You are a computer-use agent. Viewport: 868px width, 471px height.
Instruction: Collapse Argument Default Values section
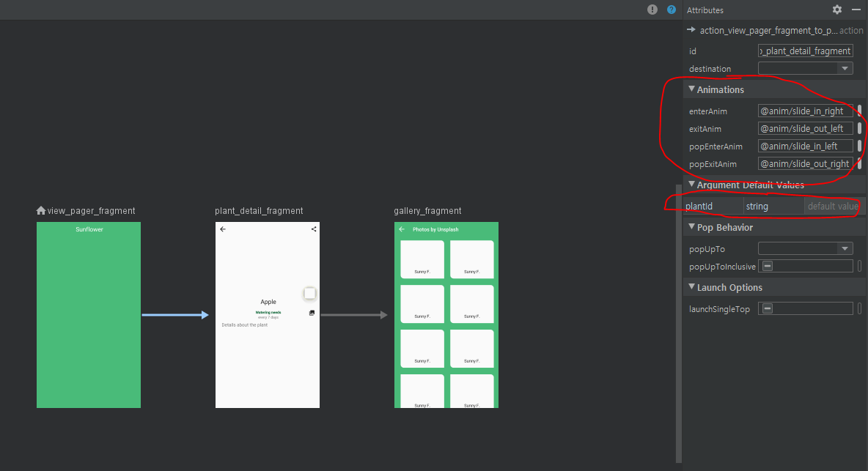tap(691, 184)
